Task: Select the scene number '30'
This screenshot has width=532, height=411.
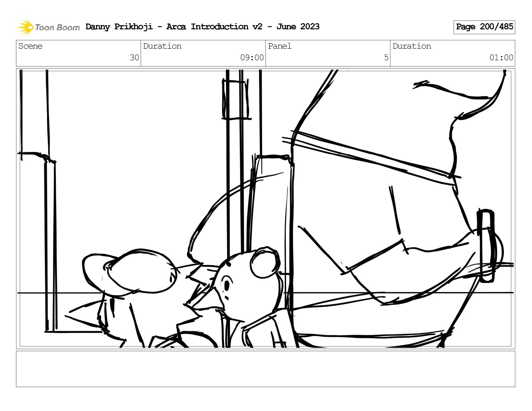Action: tap(134, 58)
